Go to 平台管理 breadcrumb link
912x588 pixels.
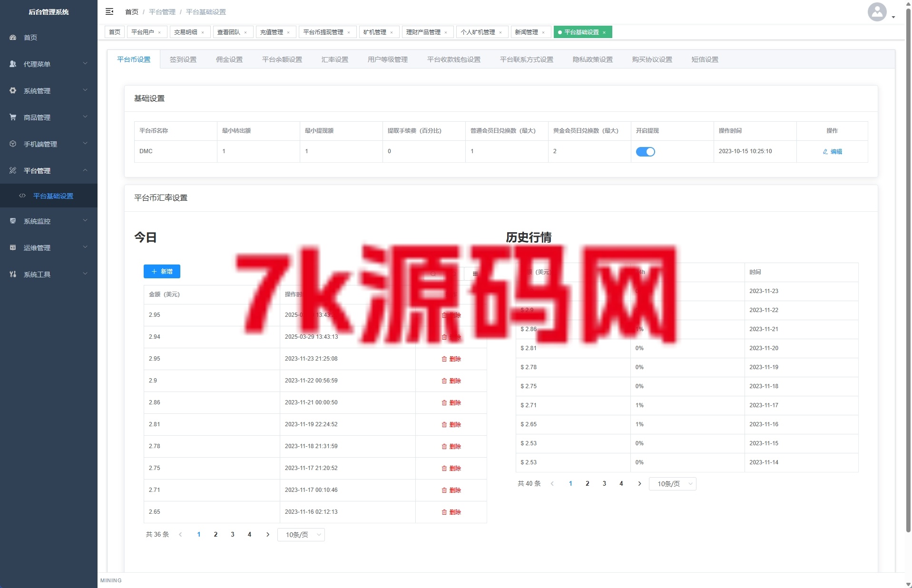162,12
